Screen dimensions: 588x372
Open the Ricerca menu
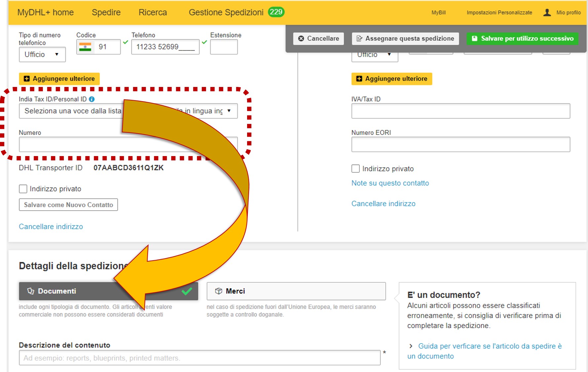[x=153, y=12]
